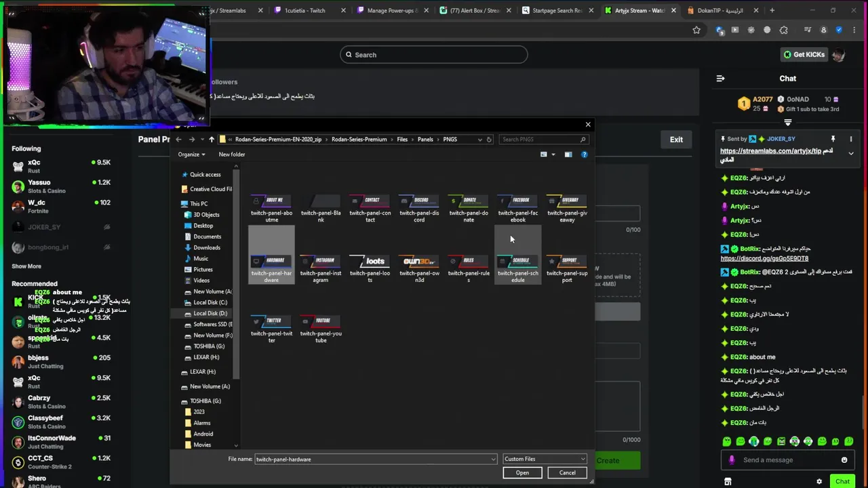Screen dimensions: 868x488
Task: Bookmark this page star icon
Action: [x=696, y=30]
